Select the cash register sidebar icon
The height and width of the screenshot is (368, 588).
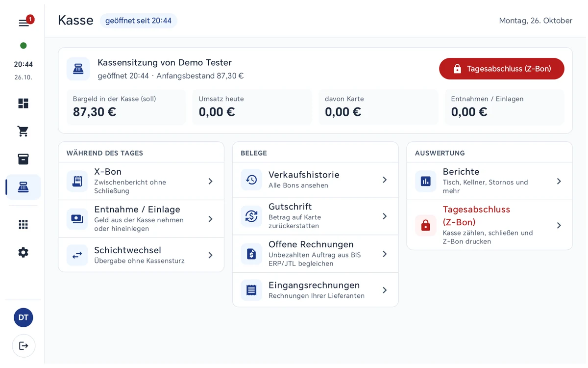click(x=23, y=187)
